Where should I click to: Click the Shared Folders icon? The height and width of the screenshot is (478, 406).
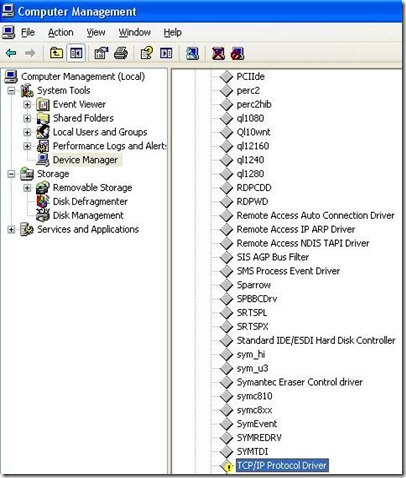point(43,118)
